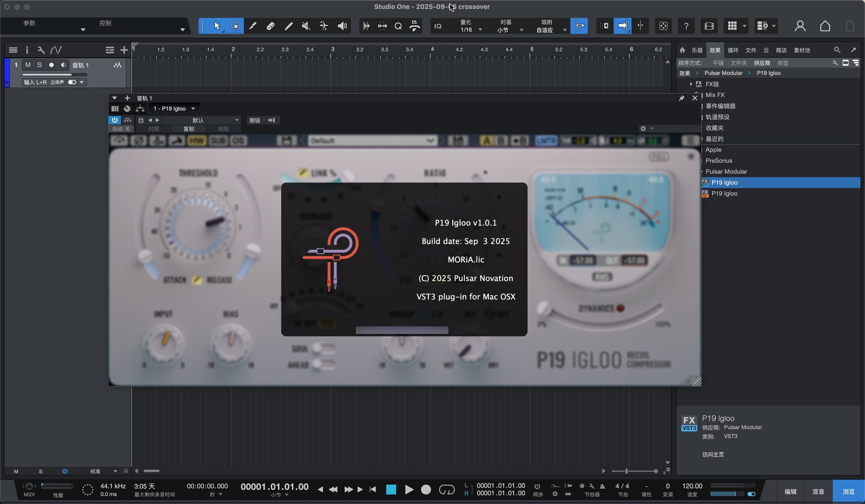Search the browser with magnifier icon

pos(837,50)
